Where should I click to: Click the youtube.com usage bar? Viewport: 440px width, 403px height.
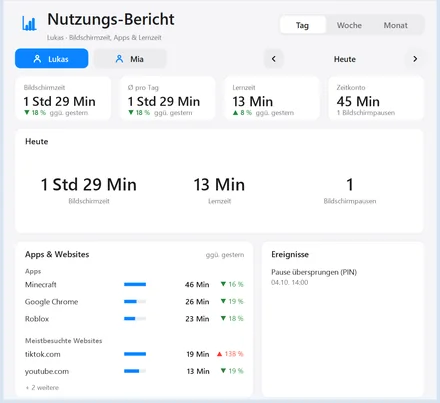point(135,371)
